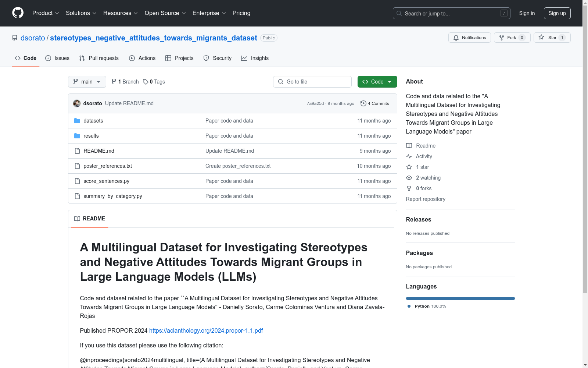Open the repository name link
Image resolution: width=588 pixels, height=368 pixels.
click(x=154, y=38)
